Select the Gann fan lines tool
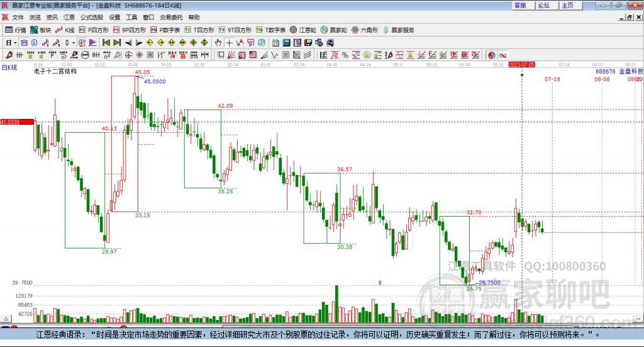 tap(231, 55)
